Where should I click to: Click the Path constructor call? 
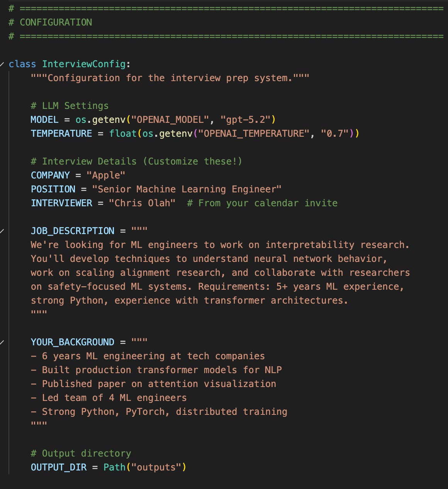[115, 467]
